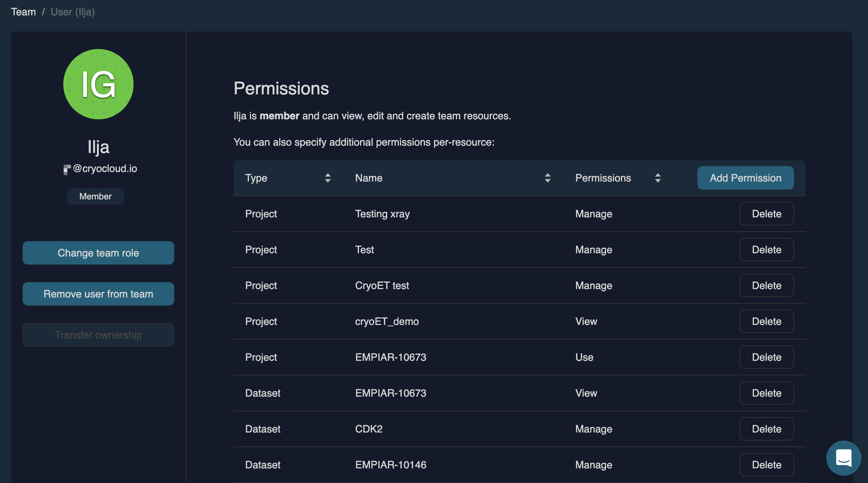Click the User (Ilja) breadcrumb

click(72, 12)
